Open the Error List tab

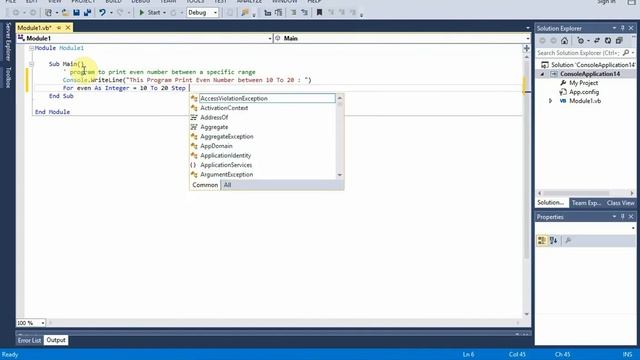click(x=29, y=340)
